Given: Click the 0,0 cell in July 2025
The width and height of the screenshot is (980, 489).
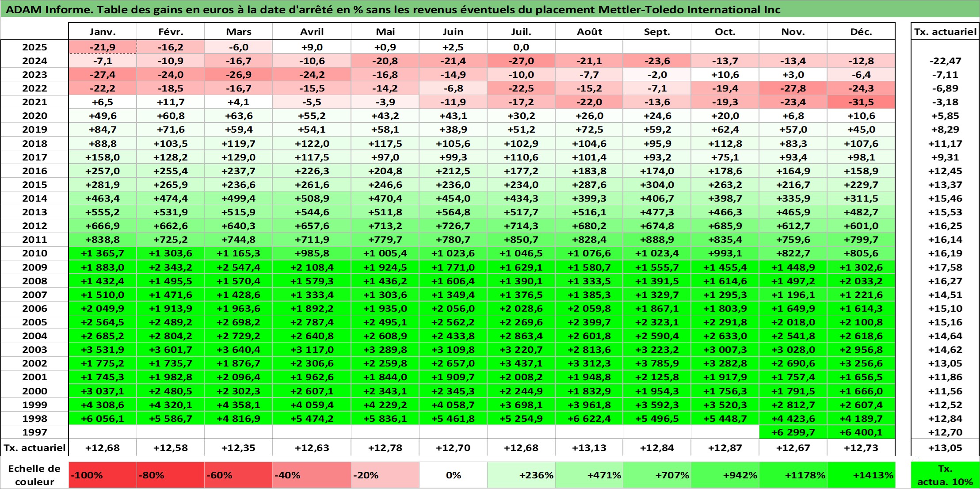Looking at the screenshot, I should click(x=521, y=47).
